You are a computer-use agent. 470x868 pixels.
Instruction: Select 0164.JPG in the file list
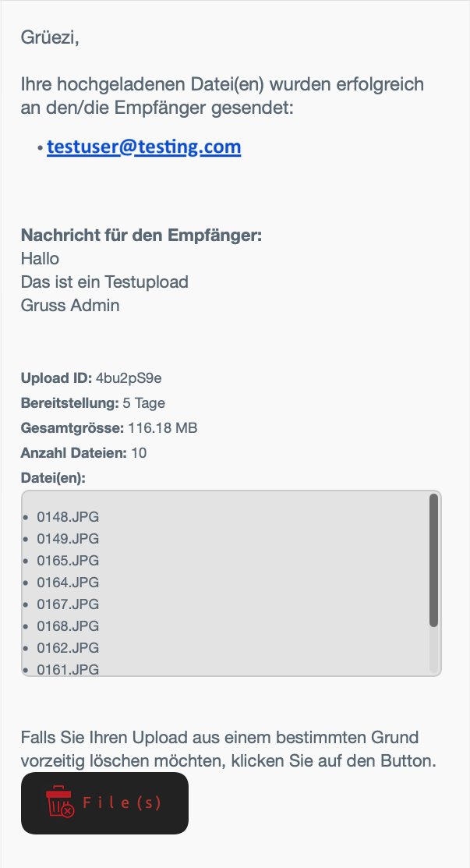68,583
